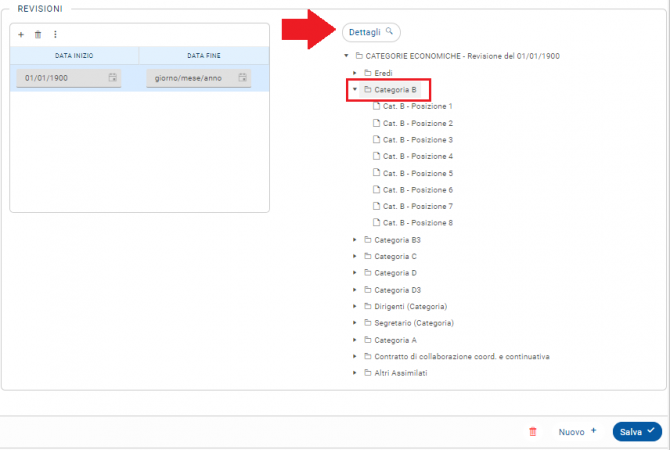
Task: Select Cat. B - Posizione 3
Action: [x=418, y=140]
